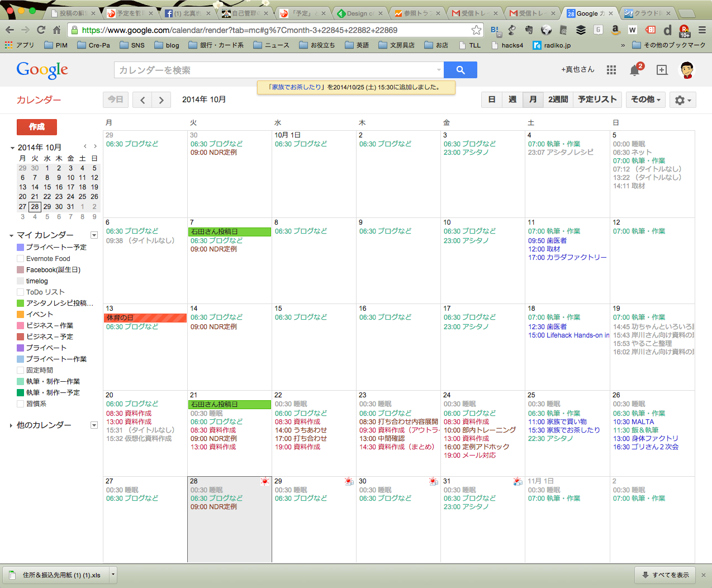Image resolution: width=712 pixels, height=588 pixels.
Task: Go to previous month with left arrow
Action: 143,100
